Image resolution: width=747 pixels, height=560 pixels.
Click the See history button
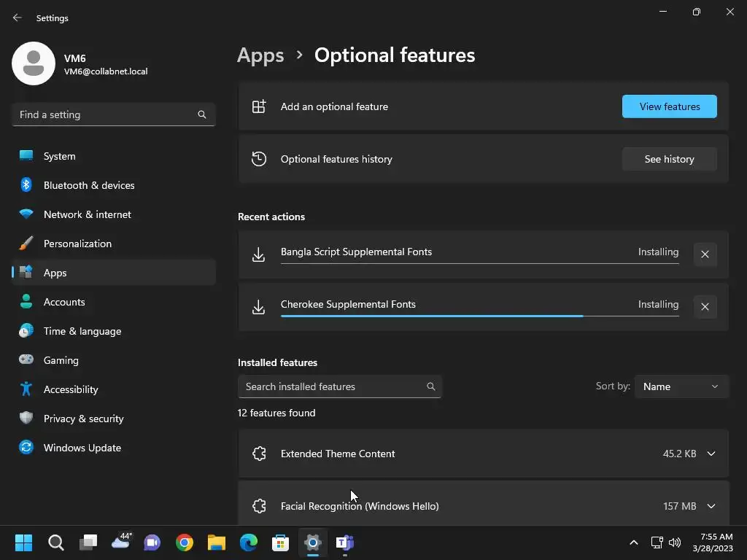669,159
